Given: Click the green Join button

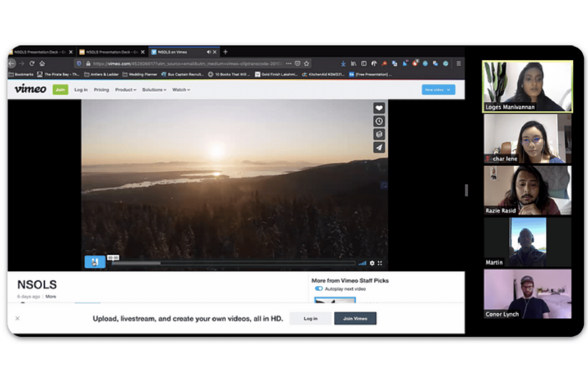Looking at the screenshot, I should coord(60,89).
